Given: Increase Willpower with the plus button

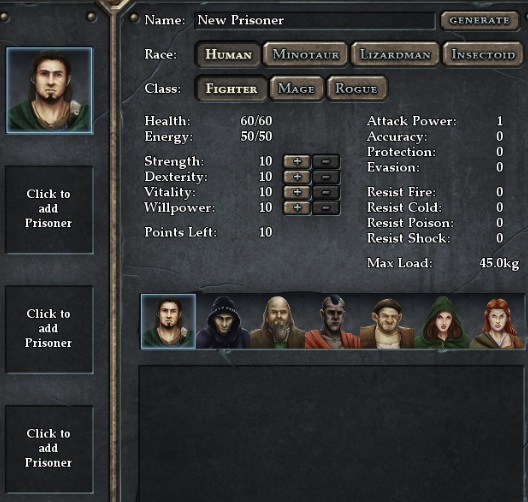Looking at the screenshot, I should (x=297, y=208).
